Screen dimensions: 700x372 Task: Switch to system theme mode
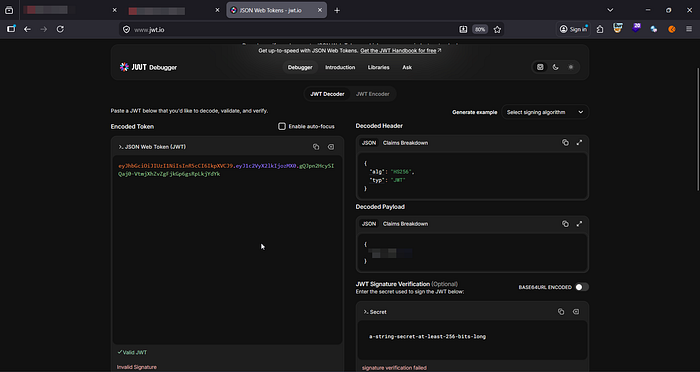tap(540, 67)
